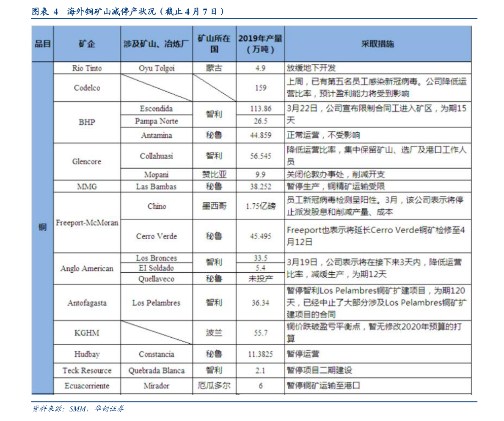Select the 矿企 column header
504x421 pixels.
pyautogui.click(x=87, y=44)
